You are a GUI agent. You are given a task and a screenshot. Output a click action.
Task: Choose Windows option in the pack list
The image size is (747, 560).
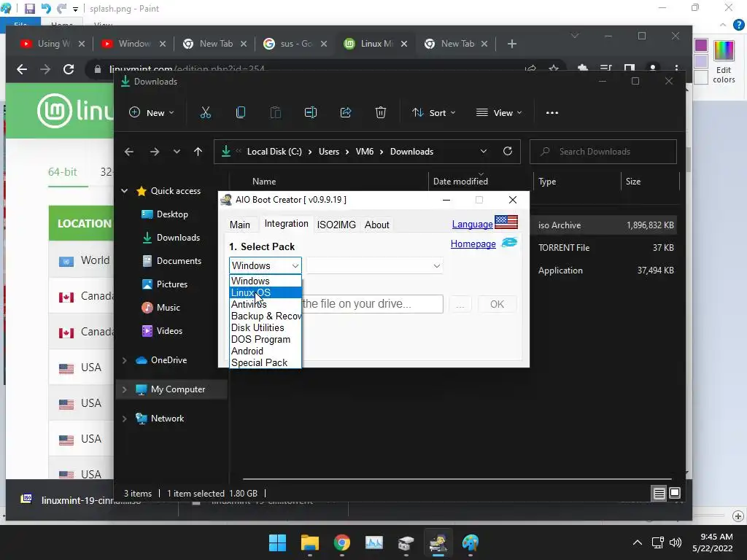pos(266,281)
